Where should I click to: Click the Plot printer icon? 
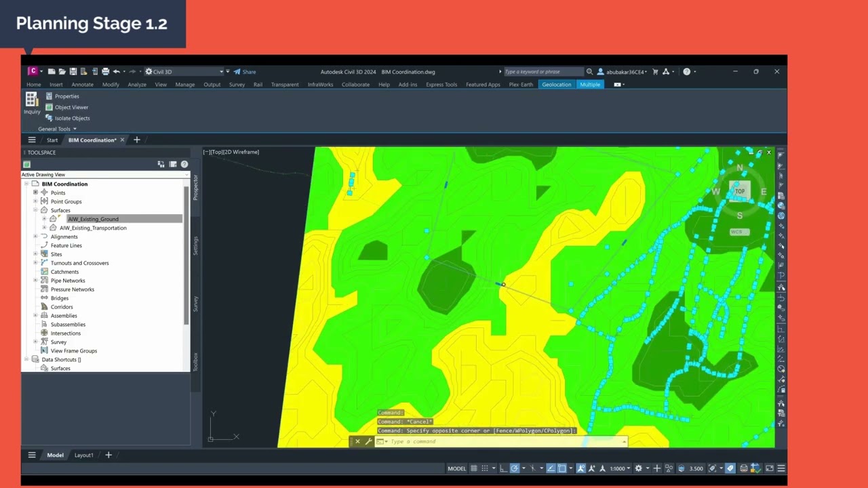105,71
